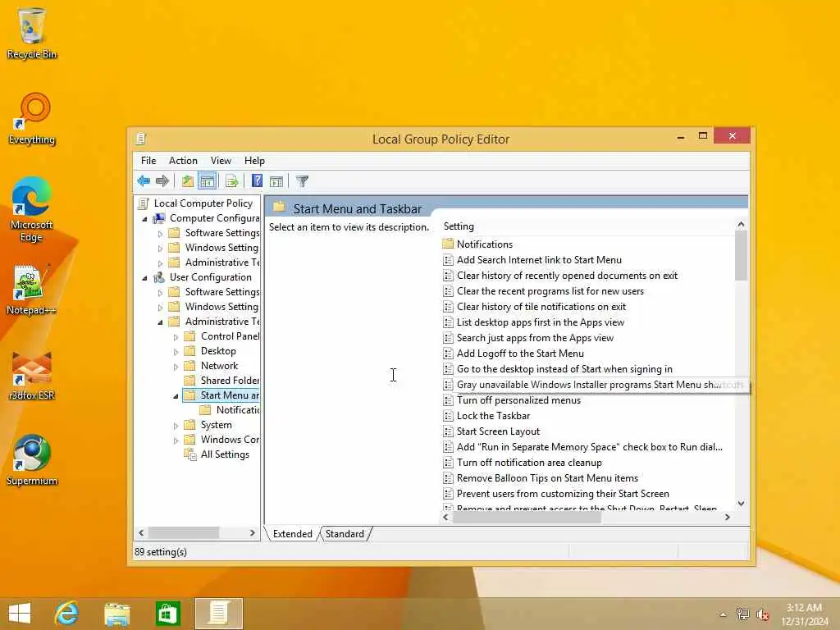Select the Everything desktop shortcut
The image size is (840, 630).
[x=32, y=119]
